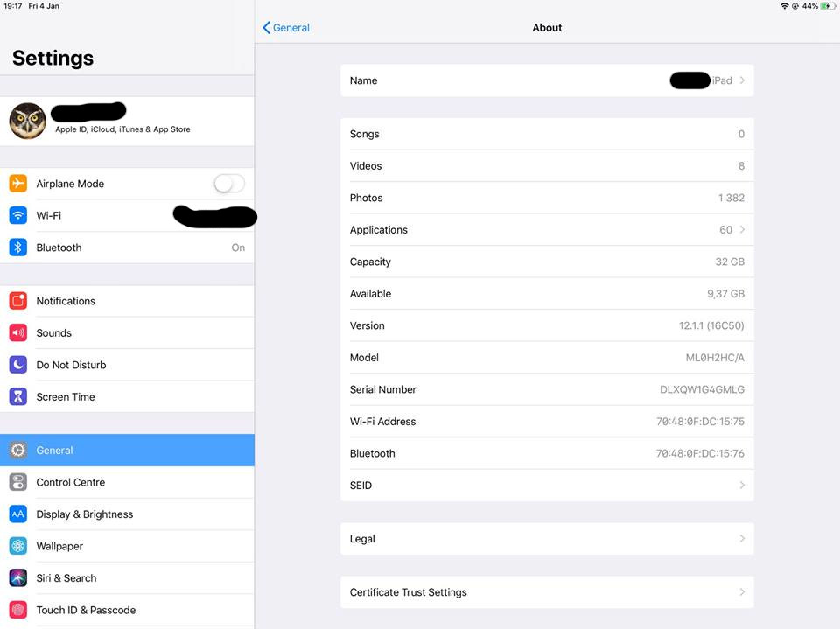Tap the Screen Time hourglass icon
The width and height of the screenshot is (840, 629).
(17, 396)
